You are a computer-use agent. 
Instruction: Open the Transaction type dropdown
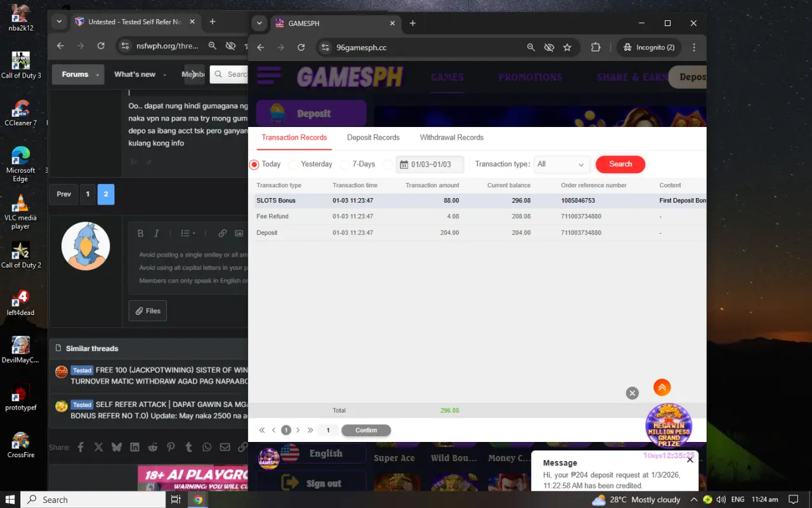coord(562,164)
